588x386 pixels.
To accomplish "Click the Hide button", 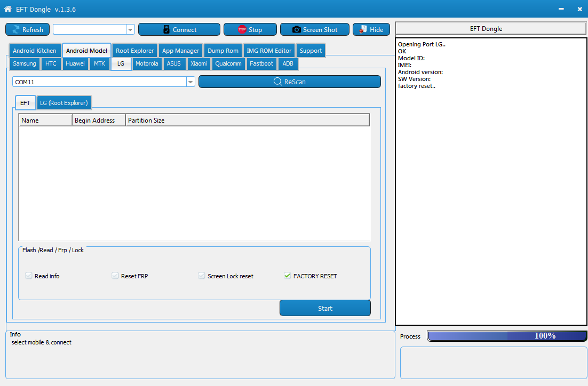I will point(371,30).
